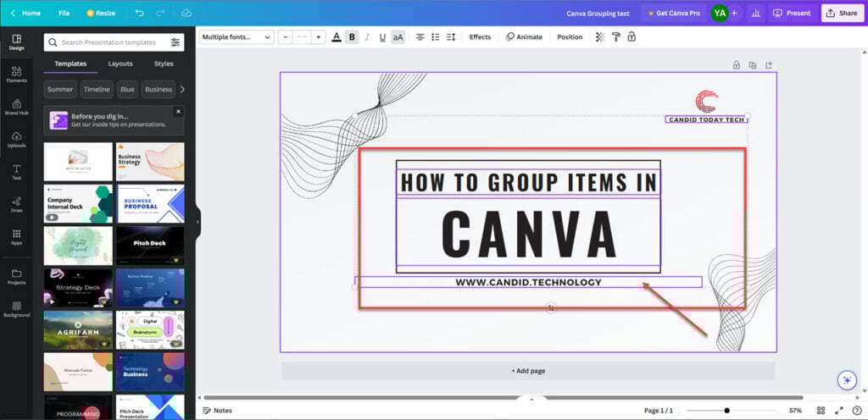Viewport: 868px width, 420px height.
Task: Open template search filter options
Action: pyautogui.click(x=175, y=42)
